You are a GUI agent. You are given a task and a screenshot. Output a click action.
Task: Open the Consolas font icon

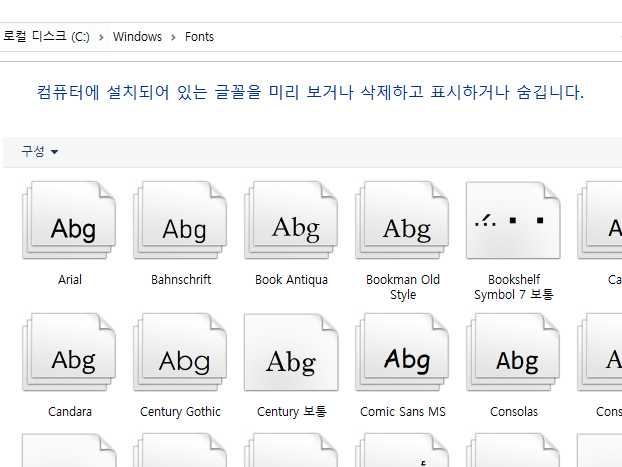click(513, 352)
